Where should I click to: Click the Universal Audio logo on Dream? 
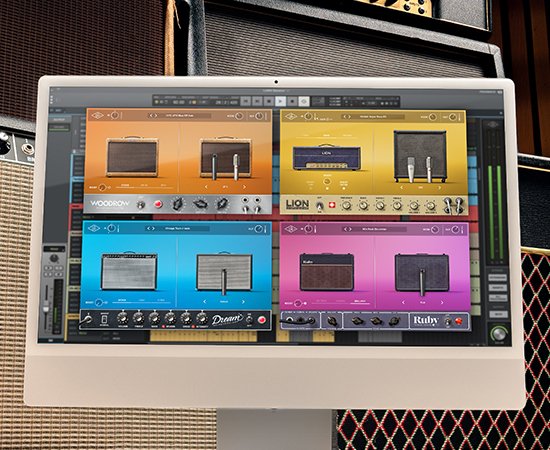[94, 228]
